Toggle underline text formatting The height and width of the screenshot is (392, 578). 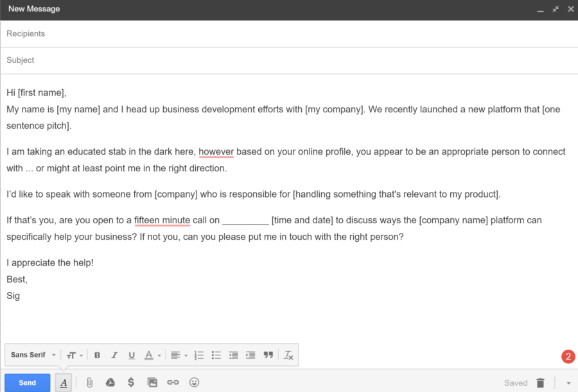click(131, 355)
